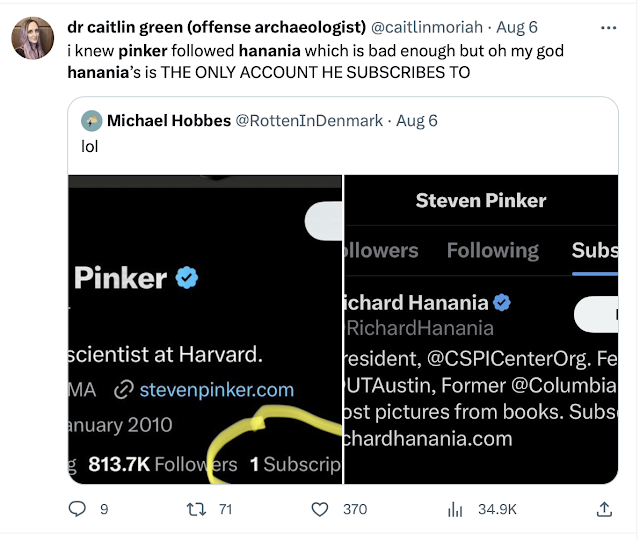Click the quoted tweet 'lol' text

pos(90,146)
